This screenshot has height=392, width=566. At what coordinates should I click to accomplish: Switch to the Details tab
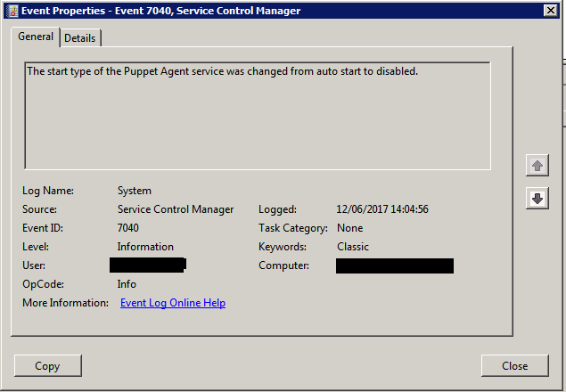80,38
